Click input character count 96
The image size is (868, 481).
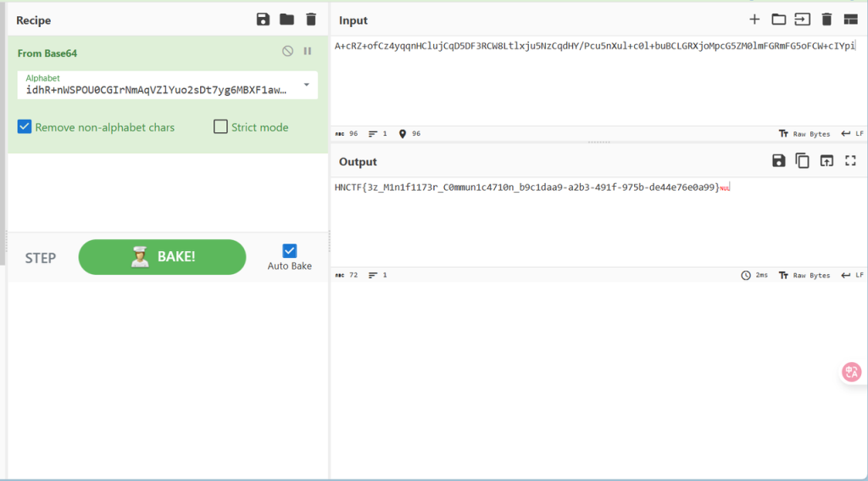click(x=347, y=133)
